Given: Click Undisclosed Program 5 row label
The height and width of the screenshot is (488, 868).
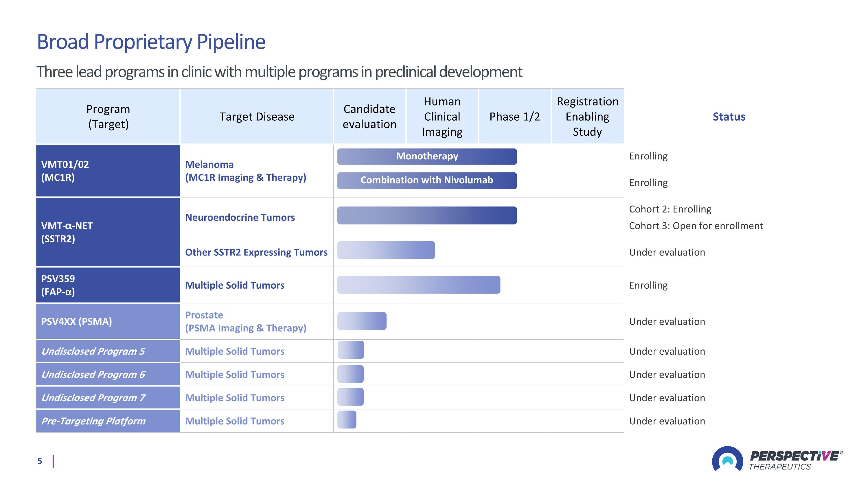Looking at the screenshot, I should coord(93,351).
